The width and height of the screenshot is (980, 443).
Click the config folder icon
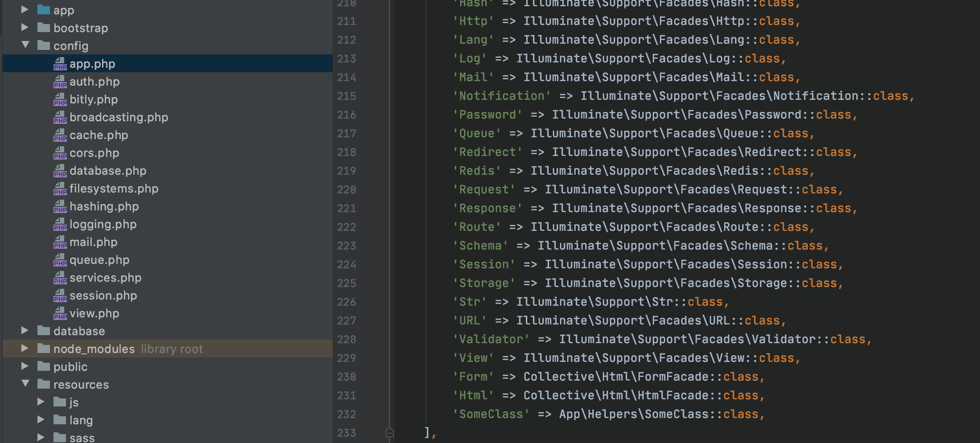pyautogui.click(x=43, y=45)
